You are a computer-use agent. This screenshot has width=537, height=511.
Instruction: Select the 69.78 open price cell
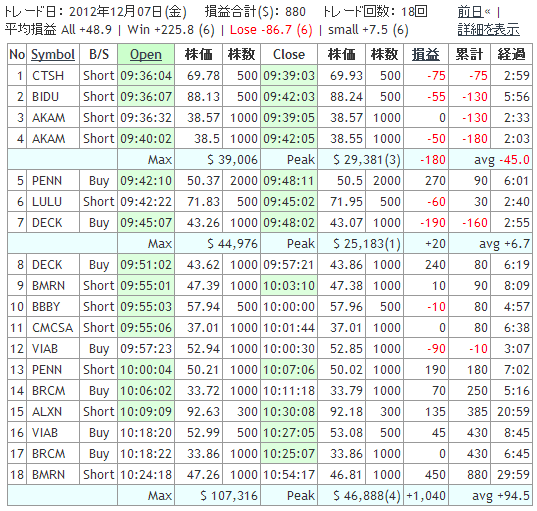[x=203, y=76]
